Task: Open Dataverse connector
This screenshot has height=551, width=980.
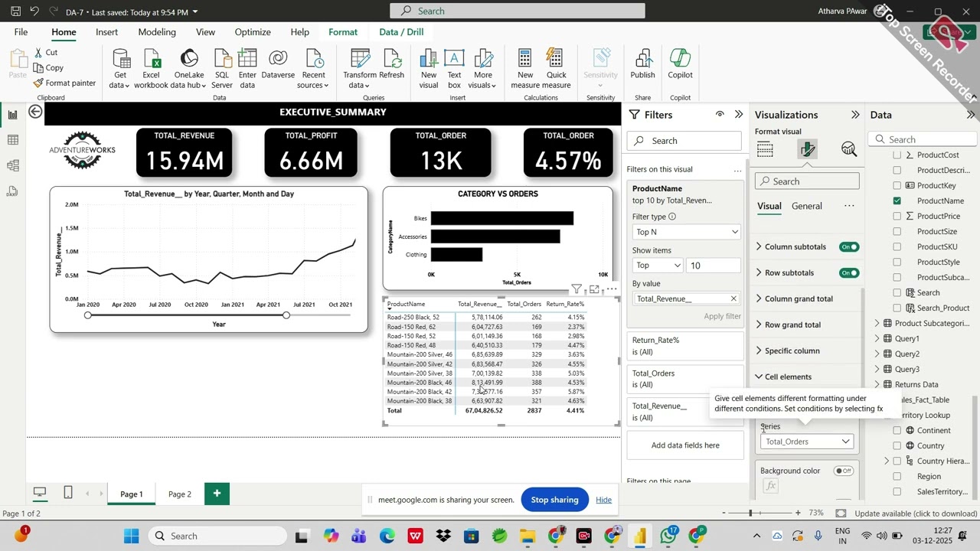Action: point(278,64)
